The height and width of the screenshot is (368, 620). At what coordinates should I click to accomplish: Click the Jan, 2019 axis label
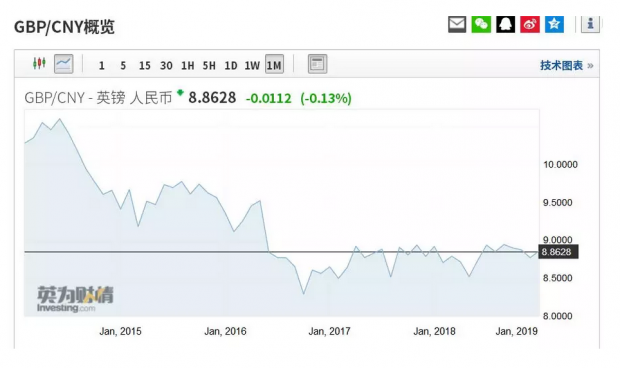tap(516, 331)
